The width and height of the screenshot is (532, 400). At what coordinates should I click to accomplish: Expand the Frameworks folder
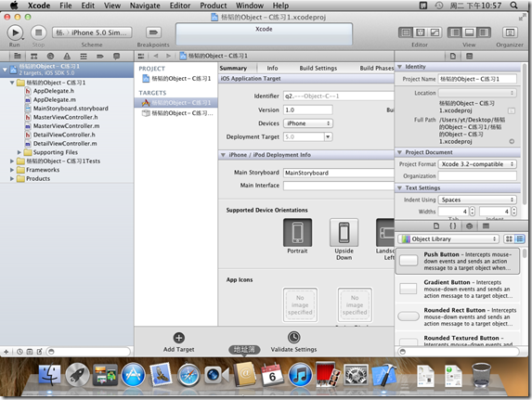12,170
